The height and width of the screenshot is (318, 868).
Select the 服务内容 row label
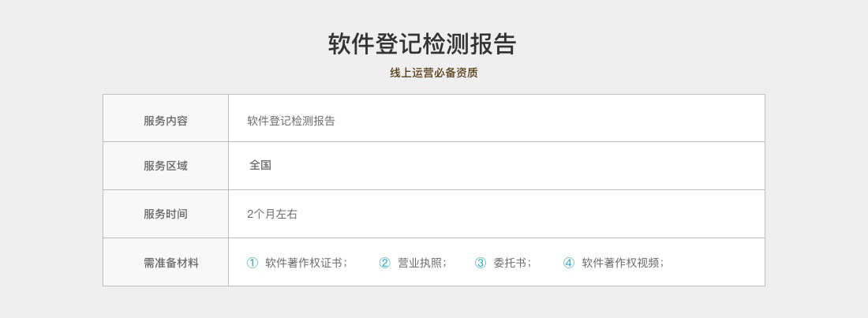click(x=166, y=121)
